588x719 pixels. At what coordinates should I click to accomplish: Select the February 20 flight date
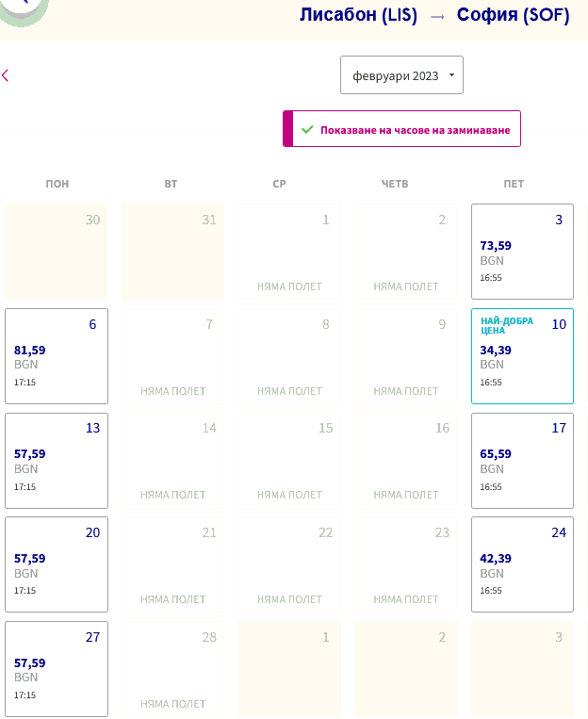click(x=57, y=564)
